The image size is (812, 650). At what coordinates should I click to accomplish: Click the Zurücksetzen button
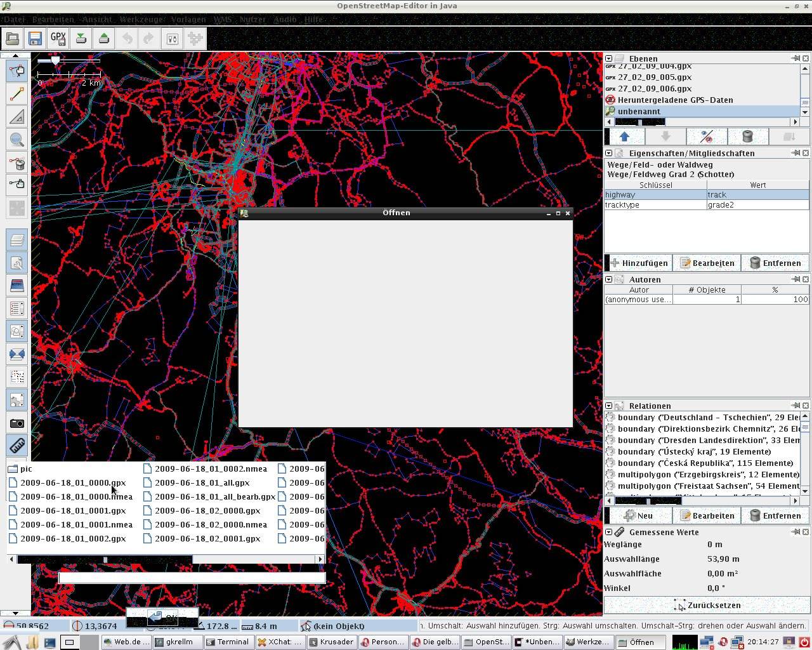click(x=707, y=605)
